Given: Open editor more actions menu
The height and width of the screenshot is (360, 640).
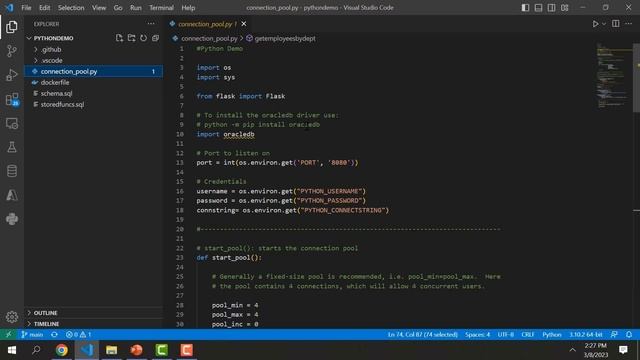Looking at the screenshot, I should [x=629, y=24].
